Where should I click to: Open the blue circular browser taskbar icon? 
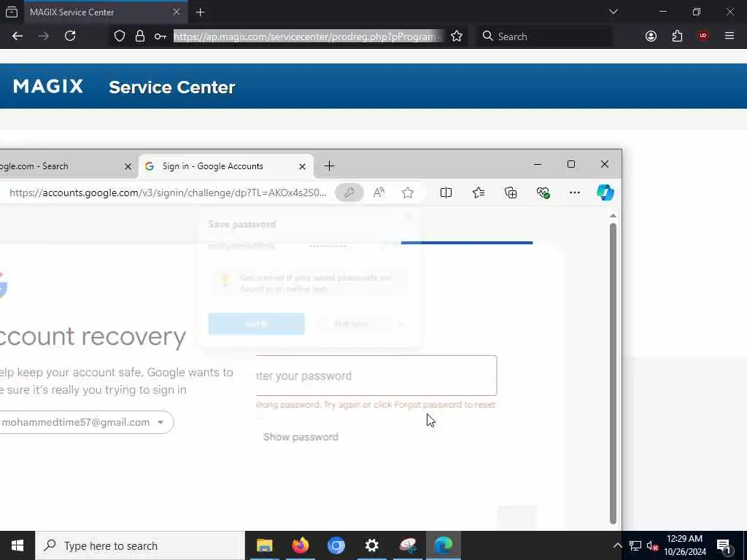click(336, 545)
